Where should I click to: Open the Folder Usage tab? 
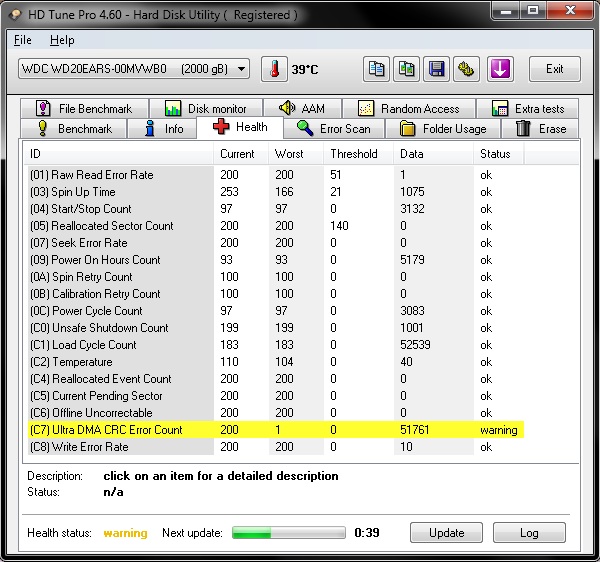pos(443,129)
